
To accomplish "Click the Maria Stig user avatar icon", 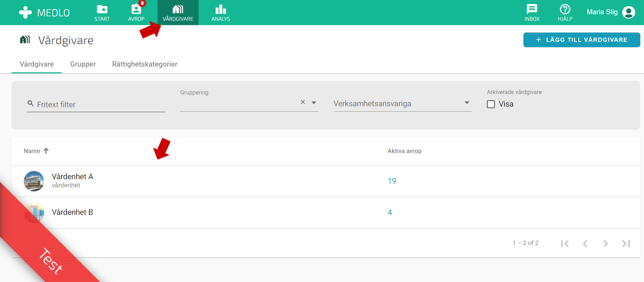I will point(628,12).
